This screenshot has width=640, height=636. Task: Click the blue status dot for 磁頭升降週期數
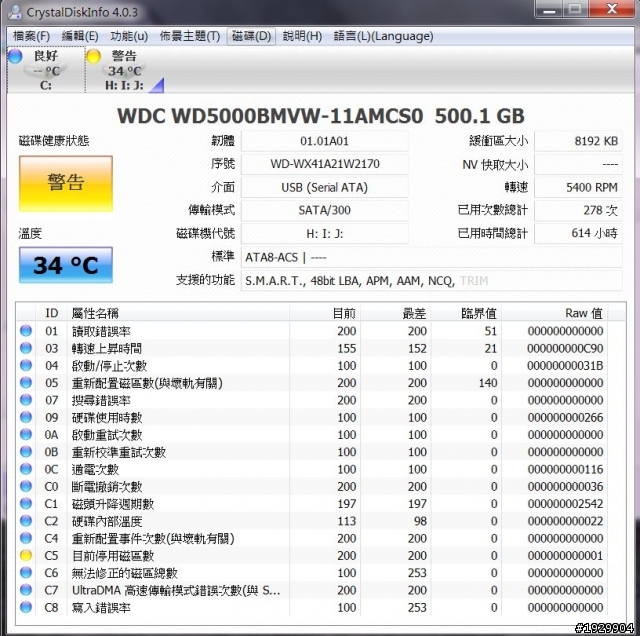(x=26, y=503)
